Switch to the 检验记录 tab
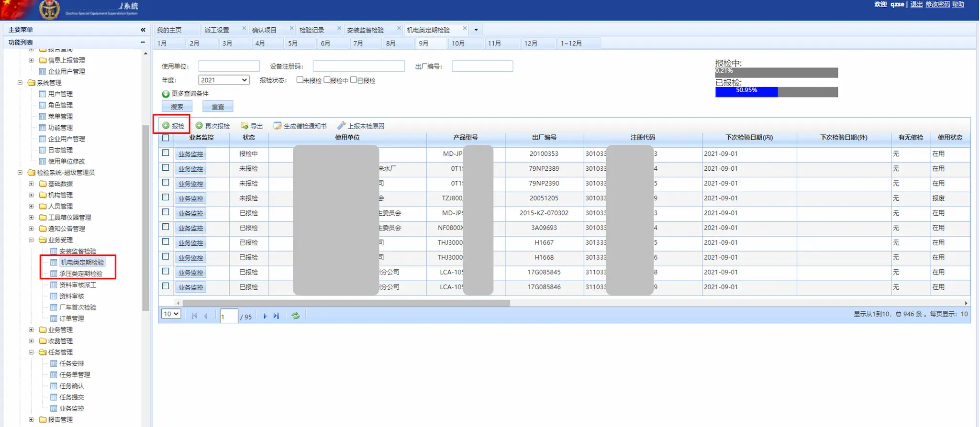 coord(312,30)
